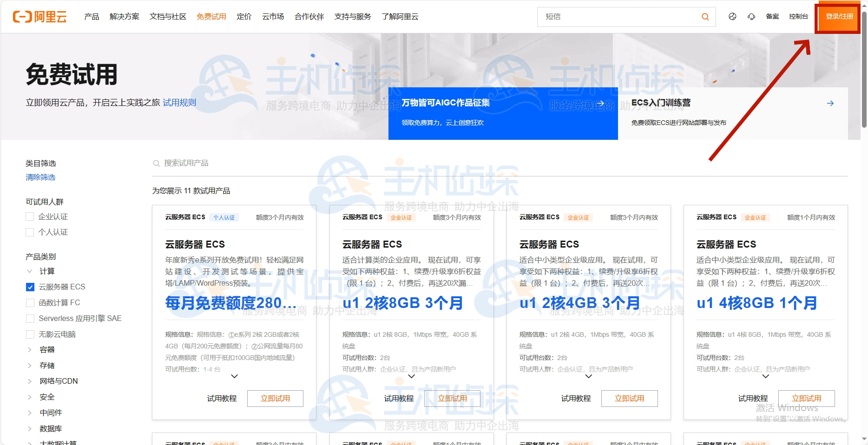Expand details chevron on u1 4核8GB card

(766, 377)
